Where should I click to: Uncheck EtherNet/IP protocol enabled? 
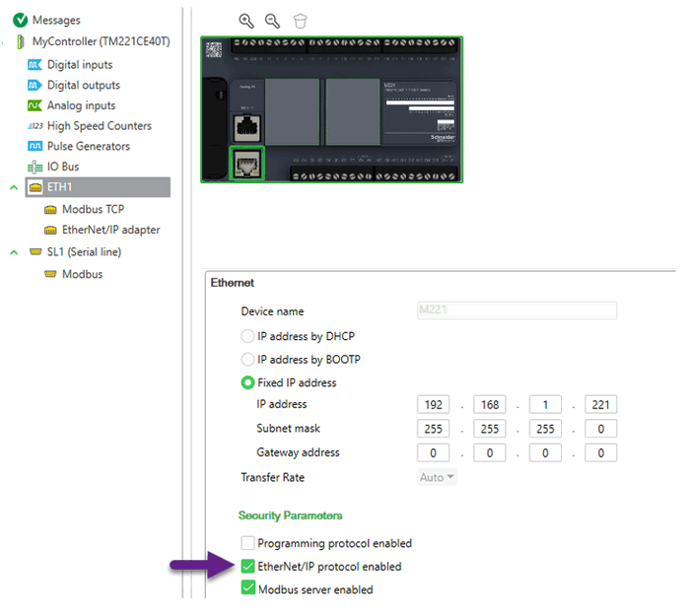[x=247, y=567]
